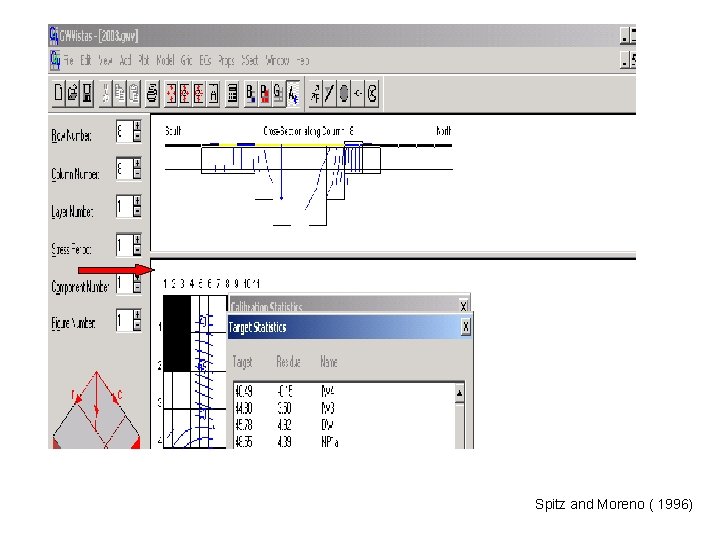Select the row with target 45.78

click(x=343, y=425)
